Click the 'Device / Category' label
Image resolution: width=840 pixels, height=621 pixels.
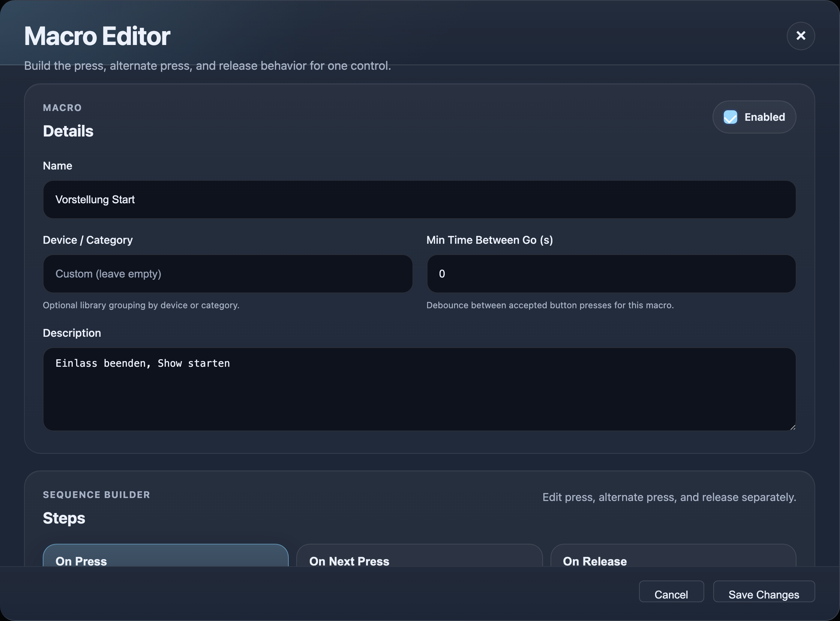click(x=88, y=240)
